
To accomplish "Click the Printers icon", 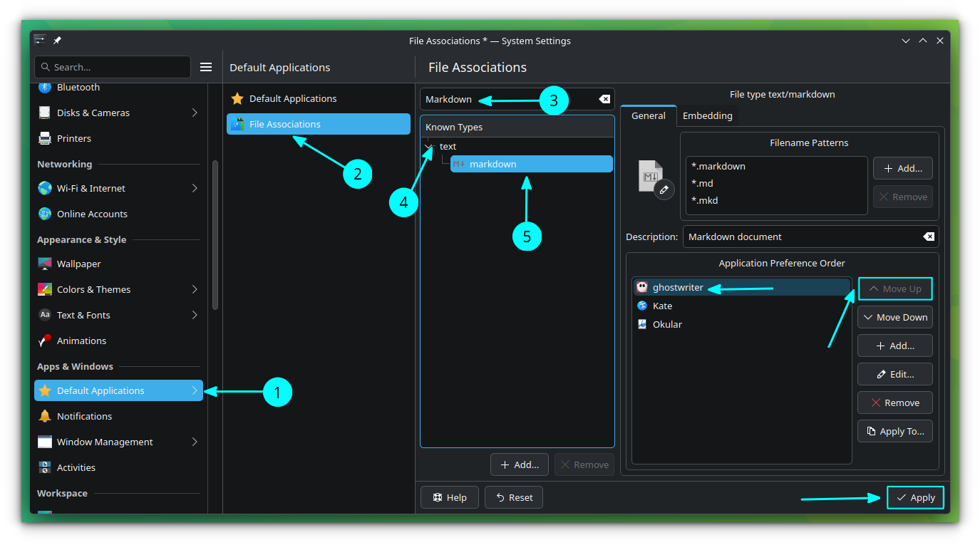I will coord(45,138).
